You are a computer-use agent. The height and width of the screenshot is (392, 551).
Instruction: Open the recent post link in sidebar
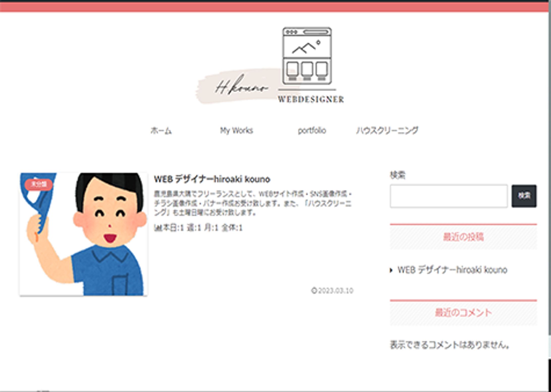[x=452, y=270]
